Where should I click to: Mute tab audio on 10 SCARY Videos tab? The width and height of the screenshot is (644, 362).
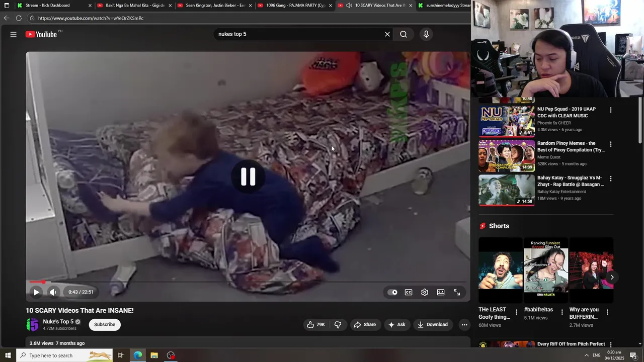click(x=349, y=6)
